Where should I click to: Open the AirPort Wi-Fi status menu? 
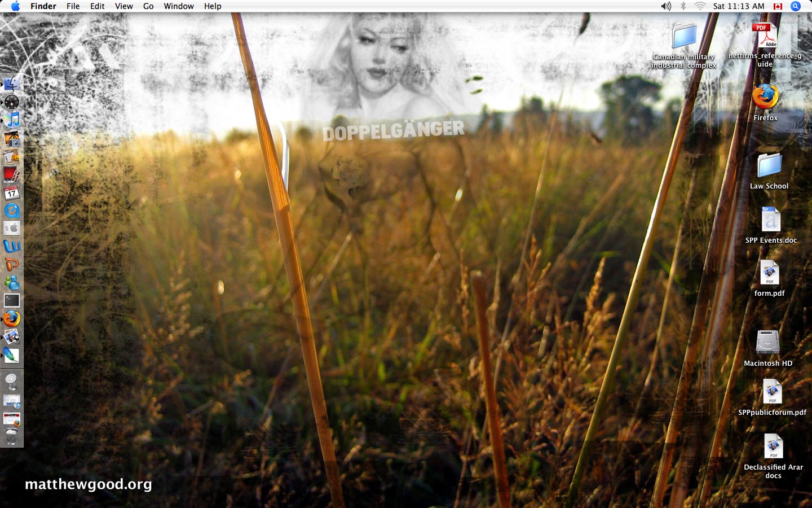point(700,6)
